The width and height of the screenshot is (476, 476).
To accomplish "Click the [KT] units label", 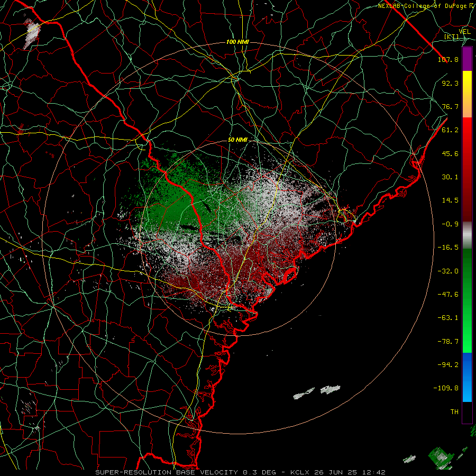I will [x=452, y=36].
